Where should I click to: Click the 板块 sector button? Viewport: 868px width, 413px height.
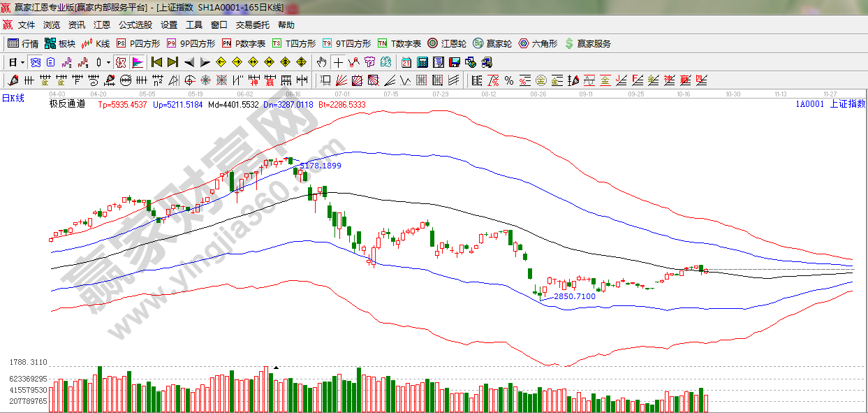click(59, 43)
